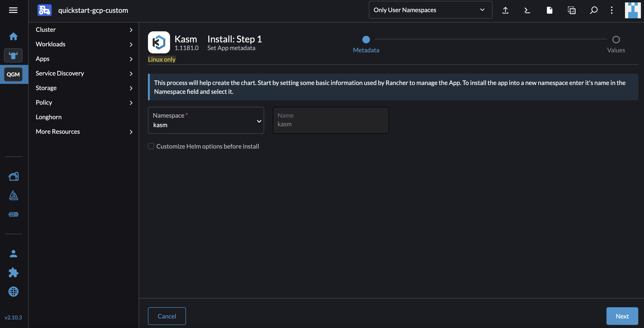Open the Namespace dropdown showing kasm
Viewport: 644px width, 328px height.
click(206, 121)
